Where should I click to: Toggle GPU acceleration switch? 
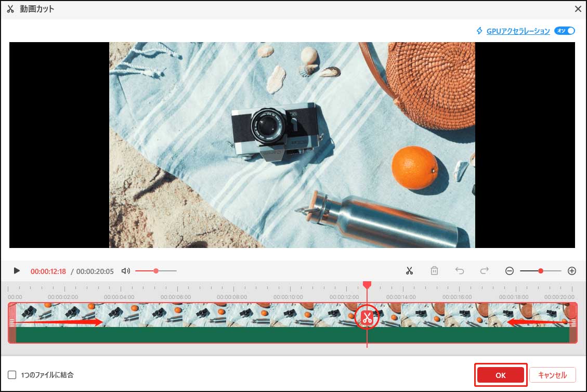pyautogui.click(x=565, y=31)
